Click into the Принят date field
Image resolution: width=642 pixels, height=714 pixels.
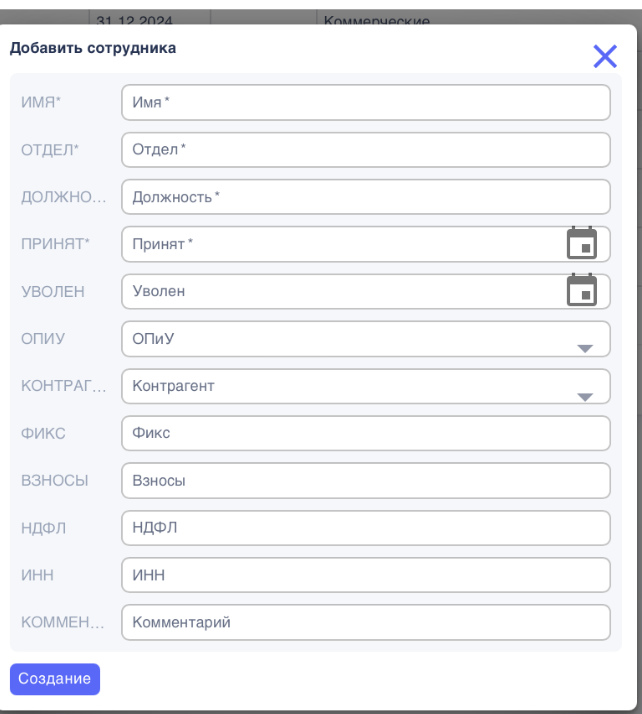(340, 244)
